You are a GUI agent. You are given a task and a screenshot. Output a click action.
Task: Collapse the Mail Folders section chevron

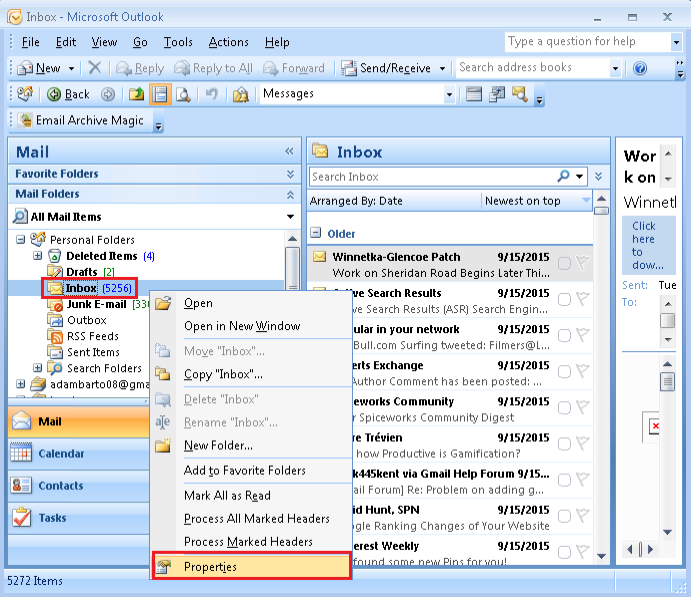pos(290,194)
